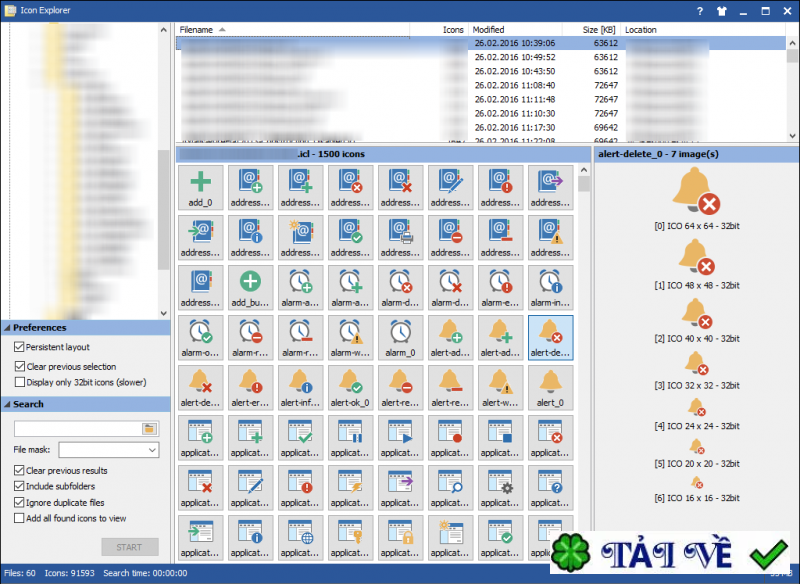Check Add all found icons to view
The height and width of the screenshot is (584, 800).
pyautogui.click(x=20, y=519)
